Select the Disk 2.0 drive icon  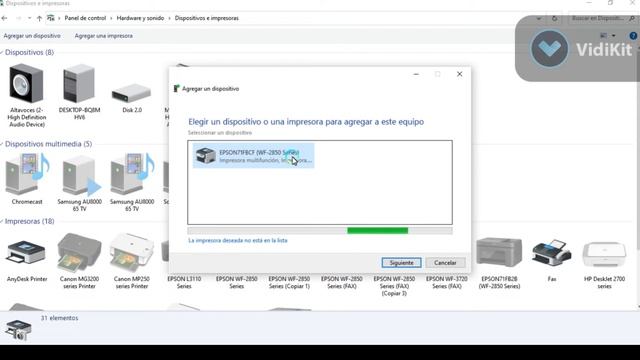[x=131, y=93]
